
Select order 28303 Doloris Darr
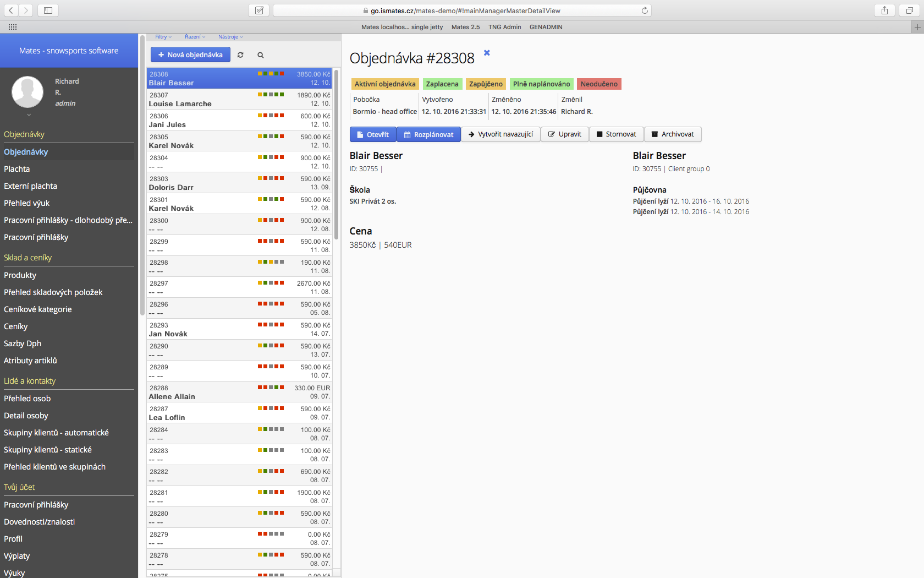pyautogui.click(x=239, y=183)
